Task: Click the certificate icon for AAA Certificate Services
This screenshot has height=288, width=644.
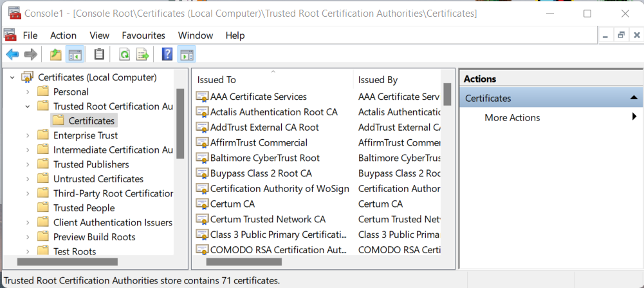Action: [201, 97]
